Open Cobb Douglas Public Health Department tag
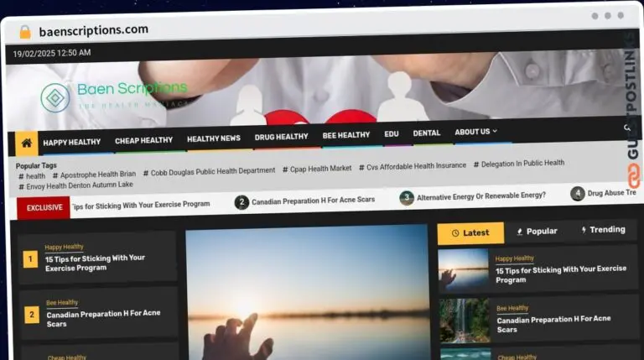Screen dimensions: 644x360 (209, 172)
